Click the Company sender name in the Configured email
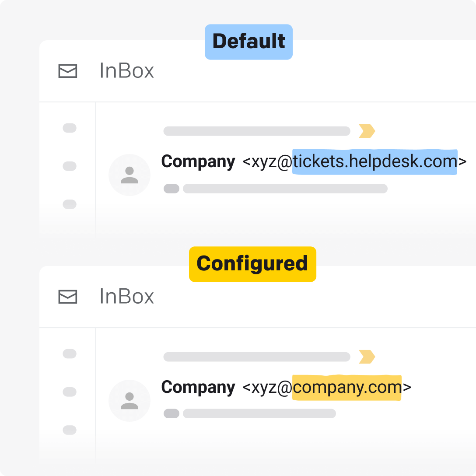 pos(198,388)
